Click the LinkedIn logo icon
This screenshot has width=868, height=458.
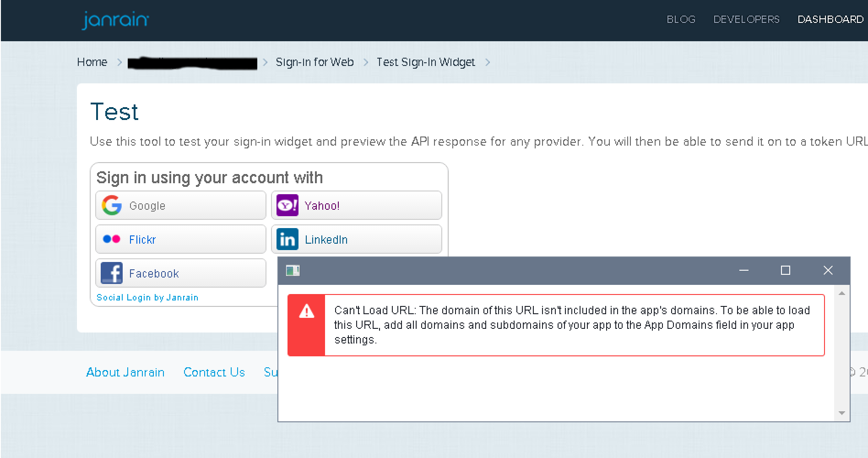288,239
